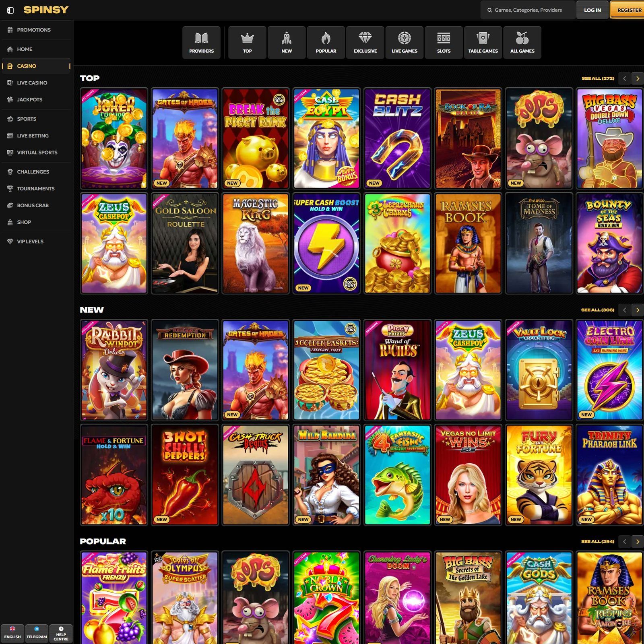This screenshot has height=644, width=644.
Task: Open the 3 Golden Baskets game
Action: [x=326, y=370]
